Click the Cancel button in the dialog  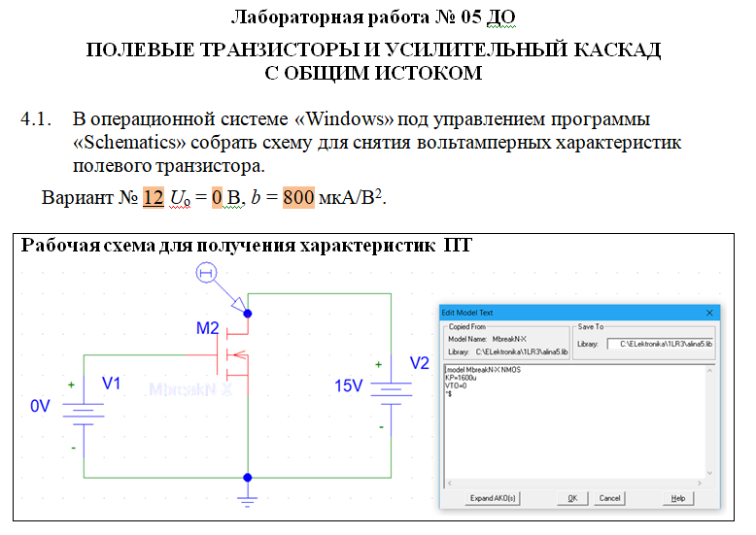pos(609,498)
